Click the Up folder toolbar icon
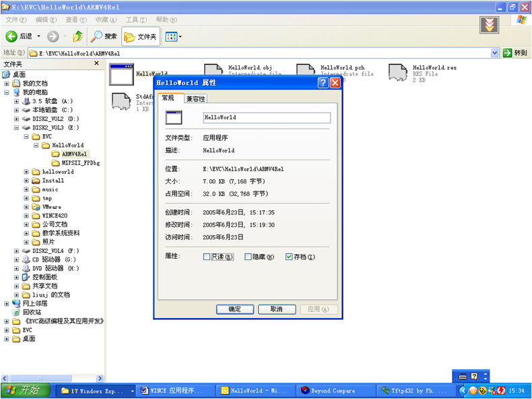Screen dimensions: 532x399 coord(78,36)
